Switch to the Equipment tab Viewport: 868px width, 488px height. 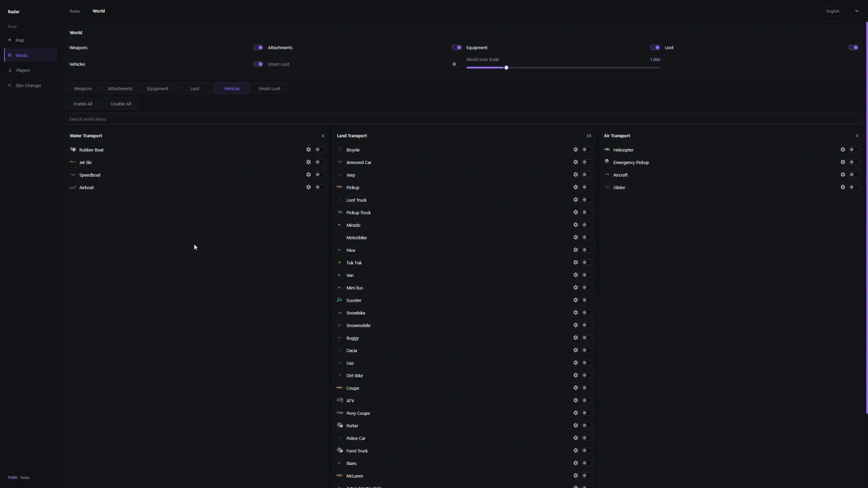pos(157,89)
